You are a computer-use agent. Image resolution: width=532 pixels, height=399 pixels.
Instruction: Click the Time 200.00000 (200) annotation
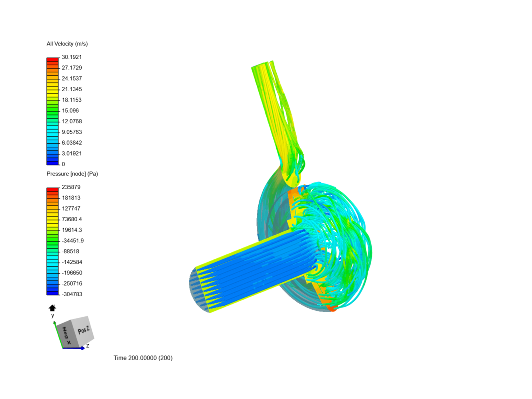143,358
